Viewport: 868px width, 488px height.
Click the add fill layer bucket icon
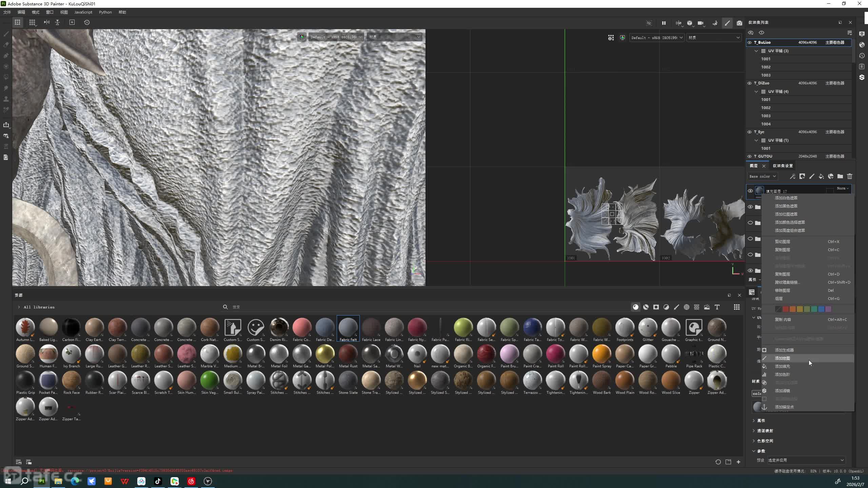[x=821, y=176]
